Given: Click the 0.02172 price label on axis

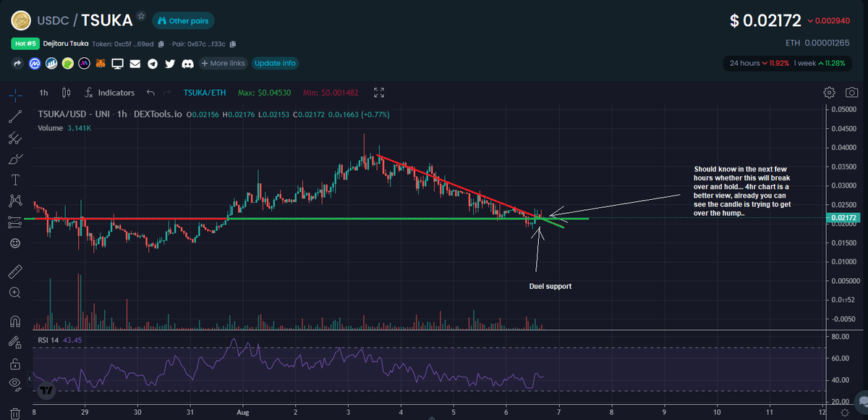Looking at the screenshot, I should 843,217.
